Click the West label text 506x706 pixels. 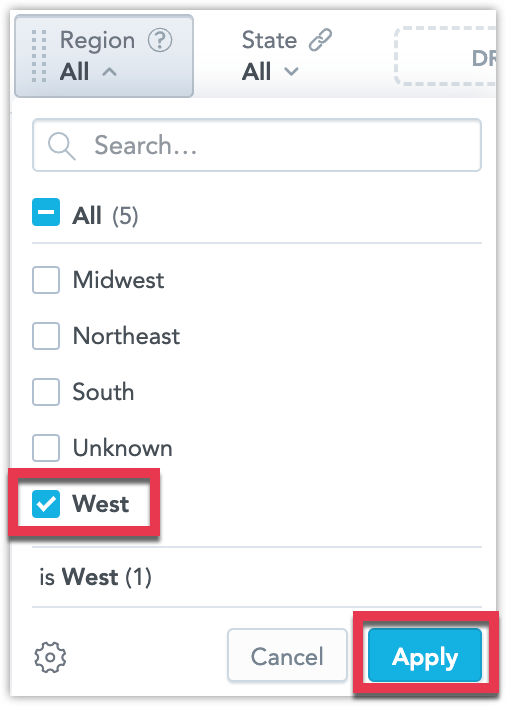click(101, 504)
